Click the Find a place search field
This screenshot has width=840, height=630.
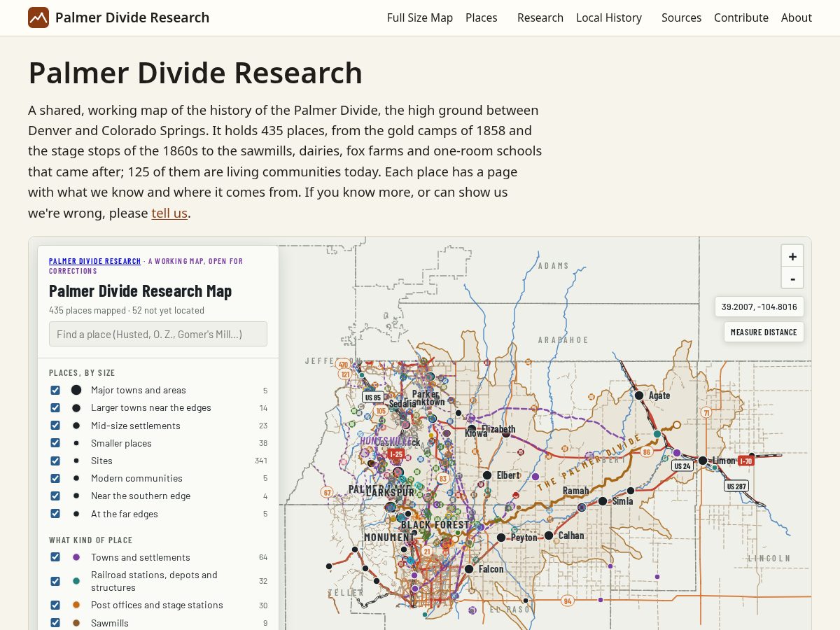[x=158, y=334]
